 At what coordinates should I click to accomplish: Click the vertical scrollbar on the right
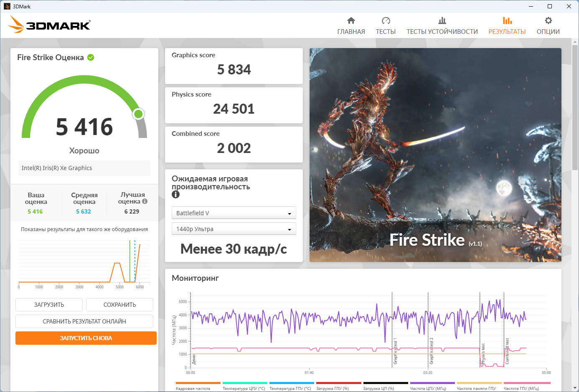point(575,109)
